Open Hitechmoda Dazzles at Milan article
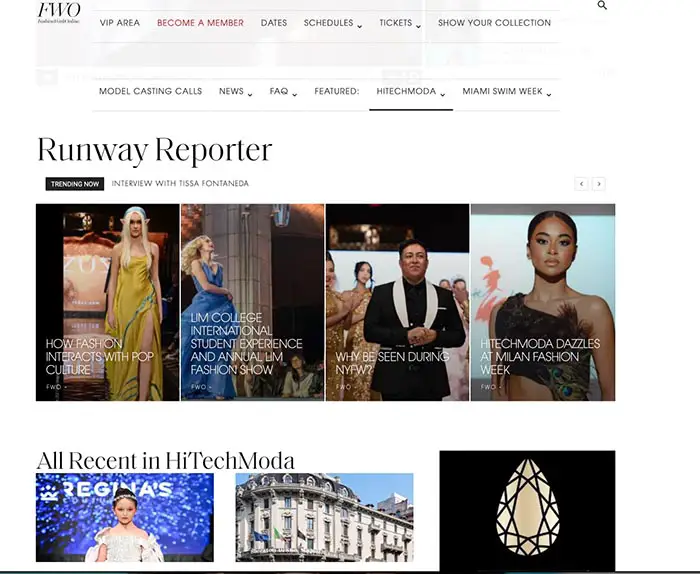 [x=540, y=356]
